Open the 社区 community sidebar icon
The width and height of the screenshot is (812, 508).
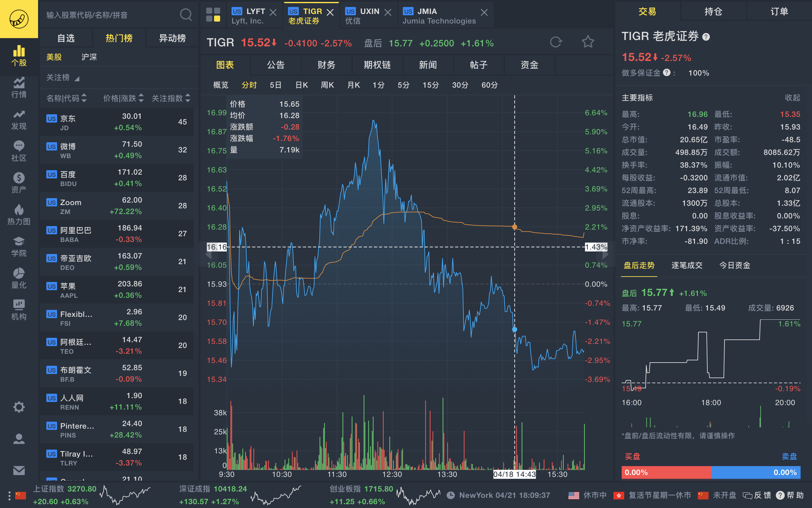[x=19, y=151]
